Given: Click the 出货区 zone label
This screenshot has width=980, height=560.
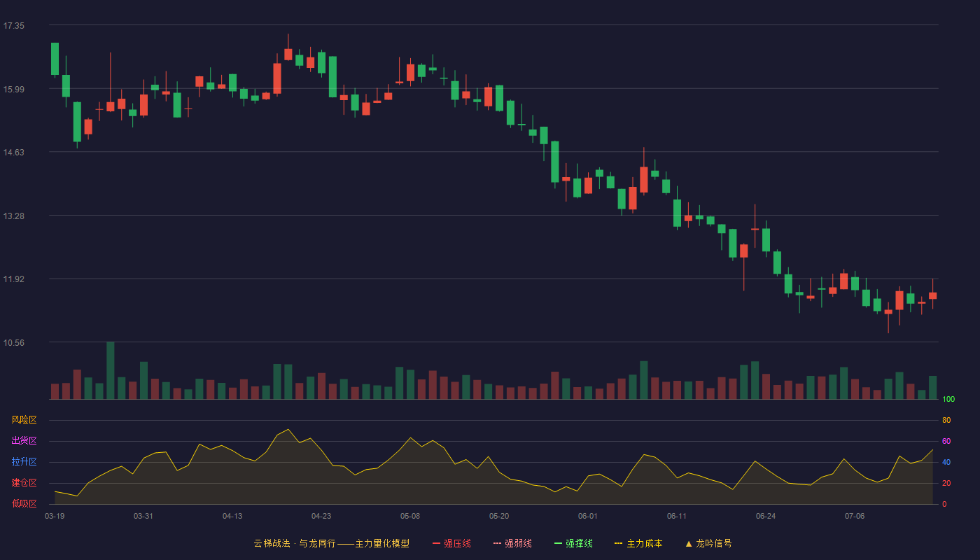Looking at the screenshot, I should point(24,441).
